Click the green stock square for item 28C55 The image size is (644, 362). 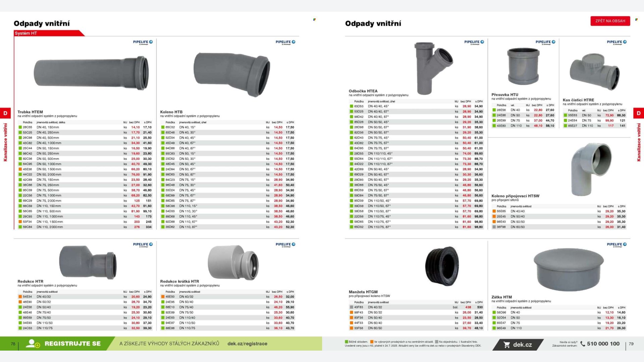(x=20, y=127)
